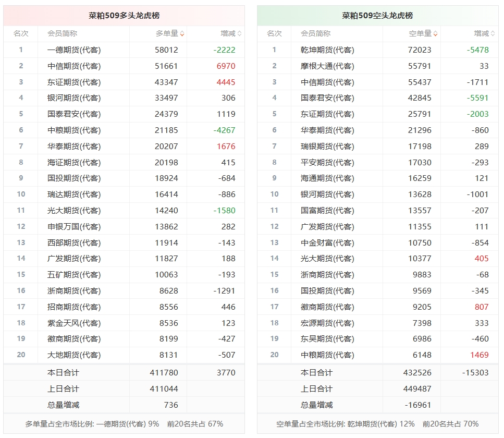Sort short table by 空单量 sort arrows
The height and width of the screenshot is (438, 504).
[x=436, y=33]
